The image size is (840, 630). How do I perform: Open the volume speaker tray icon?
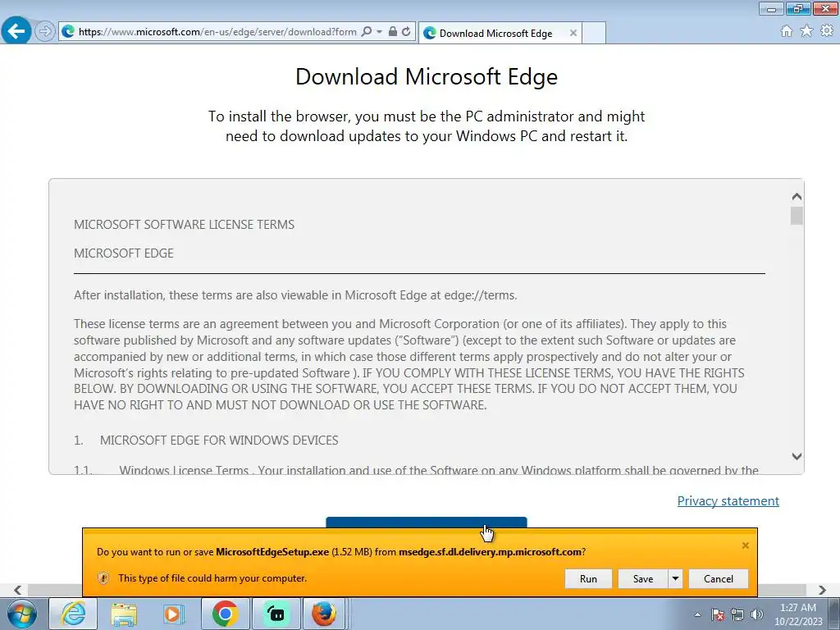756,614
